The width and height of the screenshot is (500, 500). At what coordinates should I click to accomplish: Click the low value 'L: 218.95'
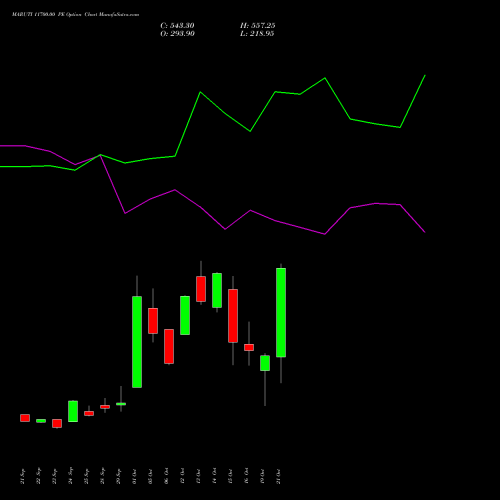click(x=257, y=34)
